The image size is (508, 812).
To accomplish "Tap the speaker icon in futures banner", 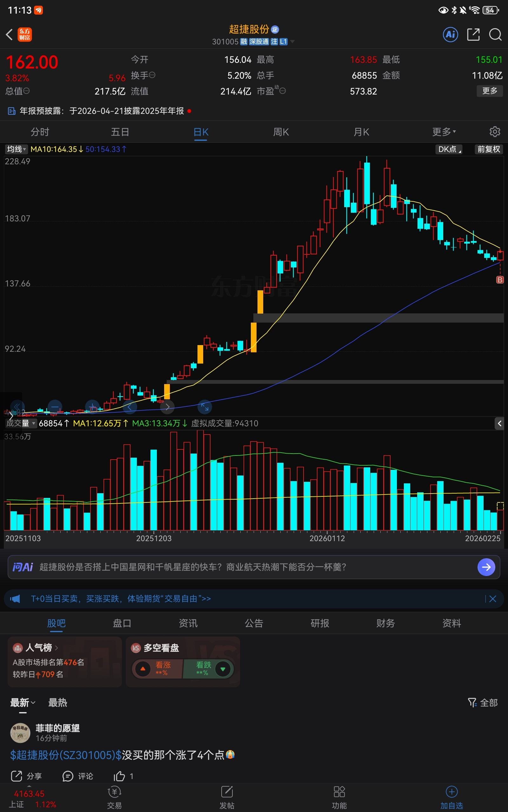I will click(x=15, y=599).
